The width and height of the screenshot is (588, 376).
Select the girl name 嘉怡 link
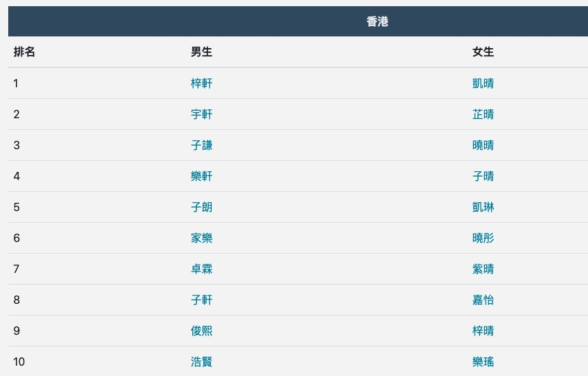pos(483,300)
